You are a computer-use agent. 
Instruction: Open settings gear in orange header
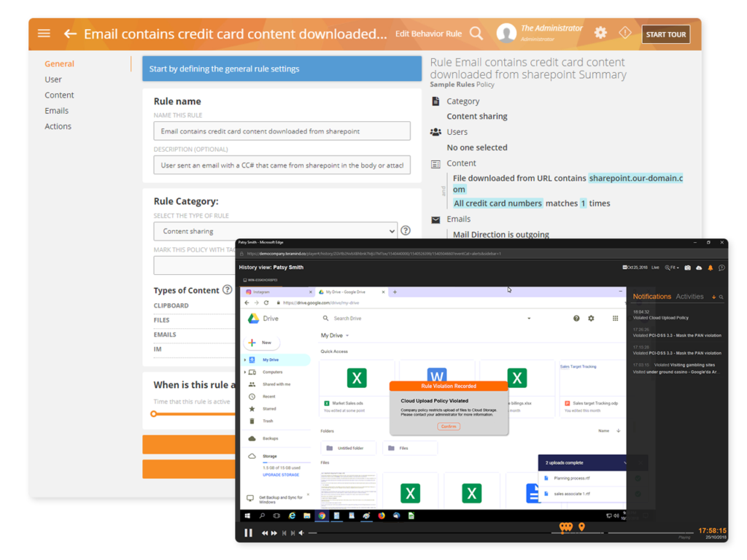[600, 33]
